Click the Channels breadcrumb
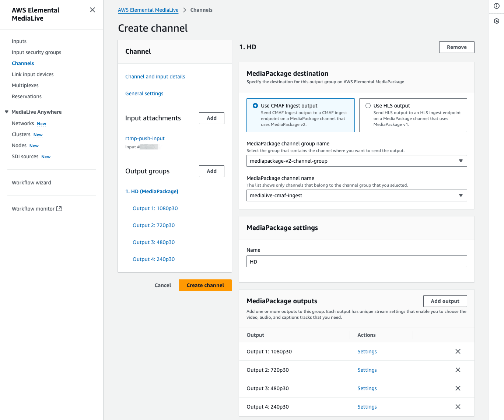 click(201, 10)
